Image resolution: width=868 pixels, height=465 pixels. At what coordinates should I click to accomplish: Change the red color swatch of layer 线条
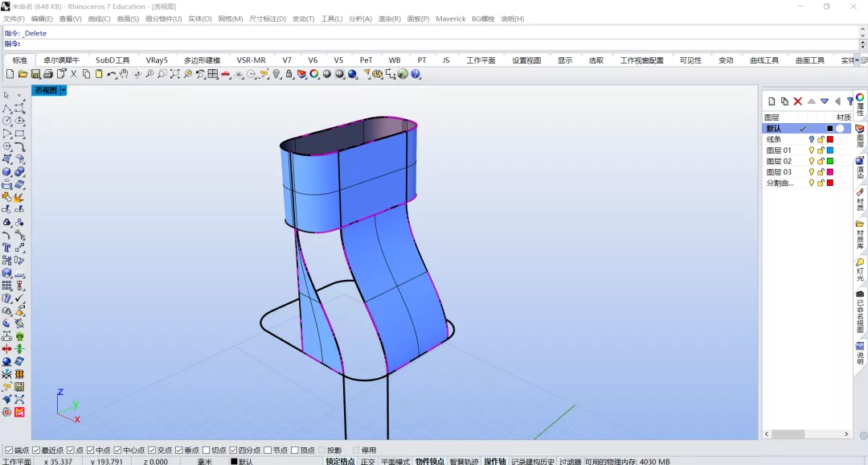click(829, 139)
